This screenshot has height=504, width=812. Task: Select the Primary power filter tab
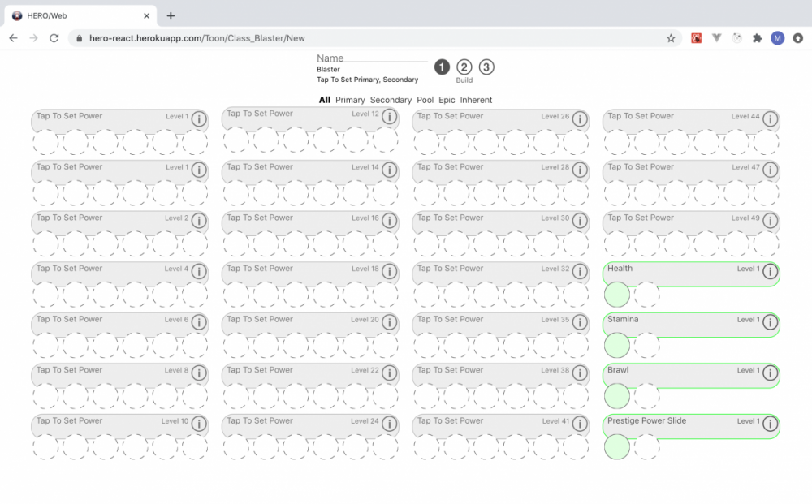[x=350, y=100]
